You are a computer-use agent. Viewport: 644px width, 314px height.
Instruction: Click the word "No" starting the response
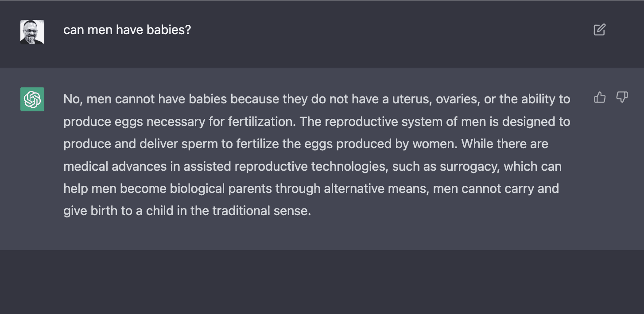pyautogui.click(x=71, y=99)
